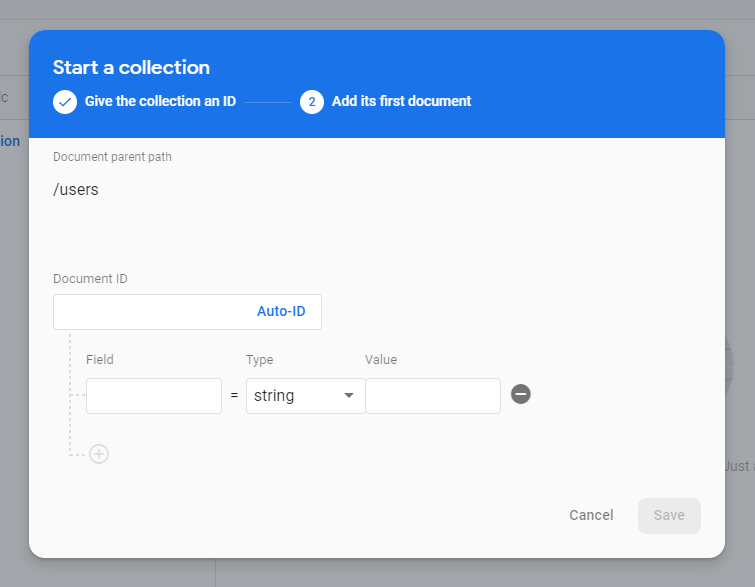The width and height of the screenshot is (755, 587).
Task: Go back to "Give the collection an ID" step
Action: coord(160,101)
